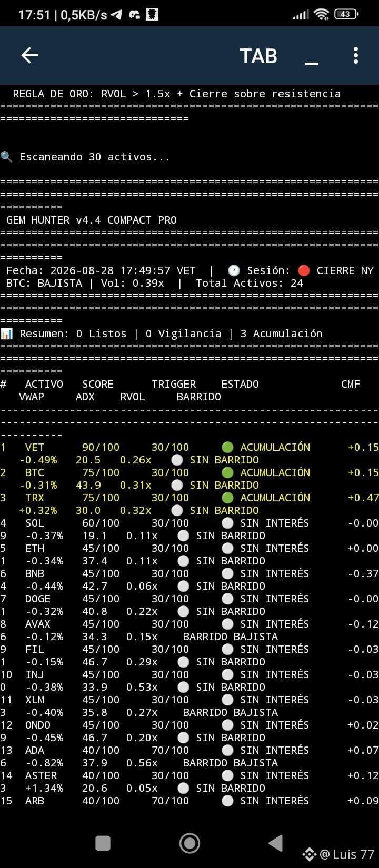The height and width of the screenshot is (868, 379).
Task: Select text 'GEM HUNTER v4.4 COMPACT PRO'
Action: (x=92, y=220)
